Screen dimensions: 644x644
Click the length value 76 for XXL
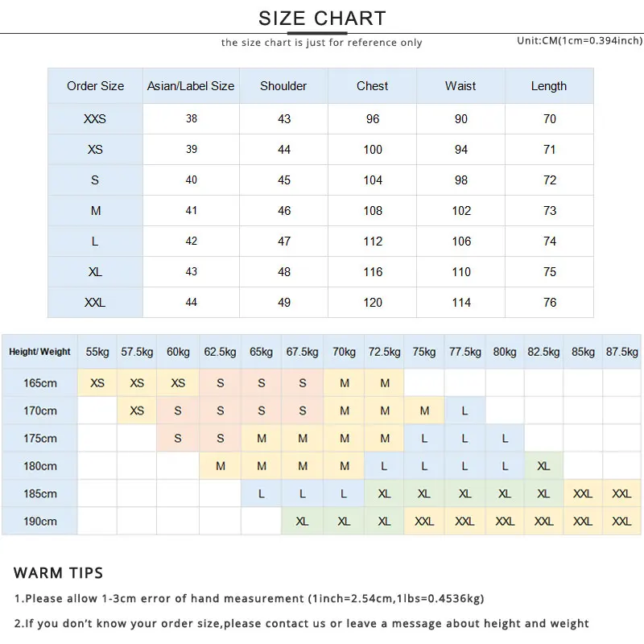coord(550,303)
